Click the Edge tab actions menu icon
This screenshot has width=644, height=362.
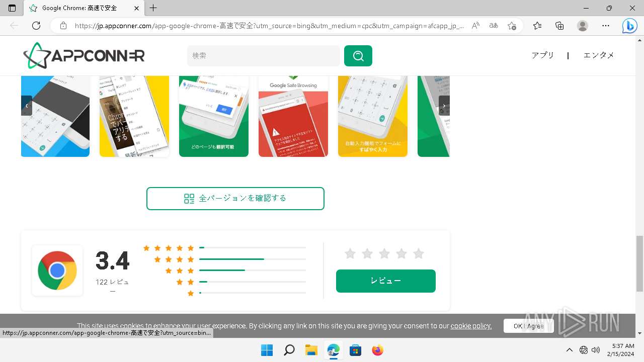tap(13, 8)
